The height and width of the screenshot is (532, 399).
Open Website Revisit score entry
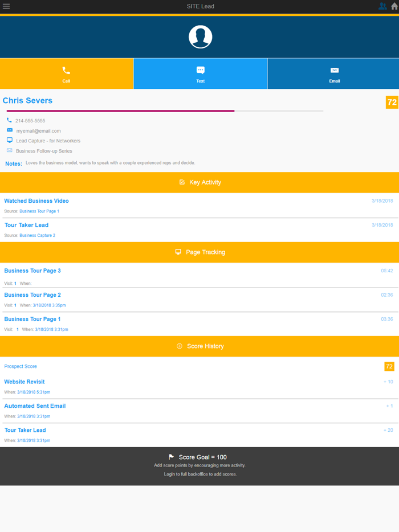pos(25,382)
